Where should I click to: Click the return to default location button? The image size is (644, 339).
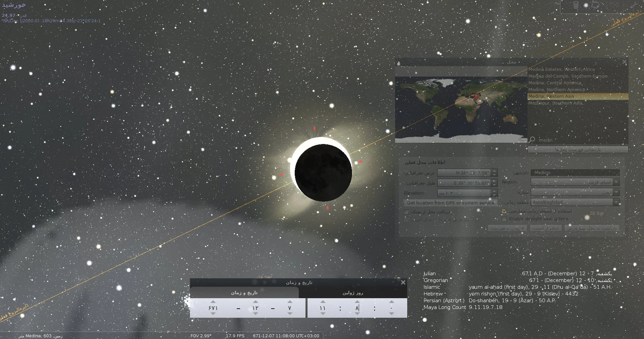pyautogui.click(x=592, y=228)
